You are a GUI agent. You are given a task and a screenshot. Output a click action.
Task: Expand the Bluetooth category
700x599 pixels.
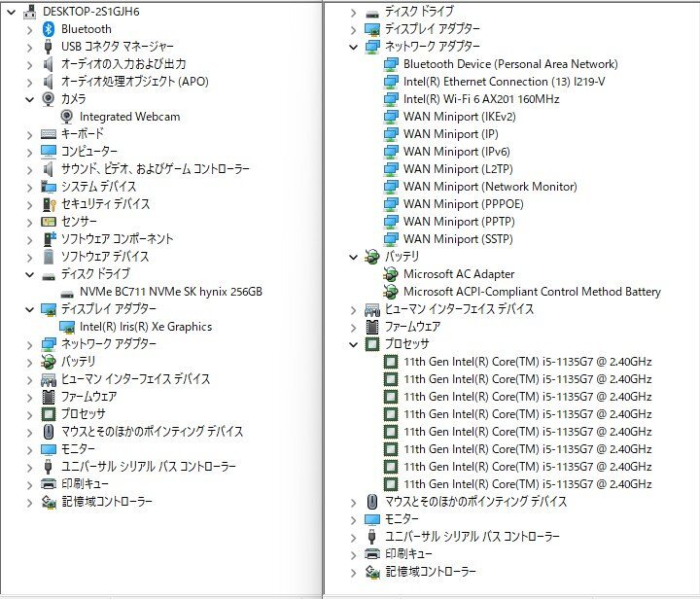click(x=30, y=29)
